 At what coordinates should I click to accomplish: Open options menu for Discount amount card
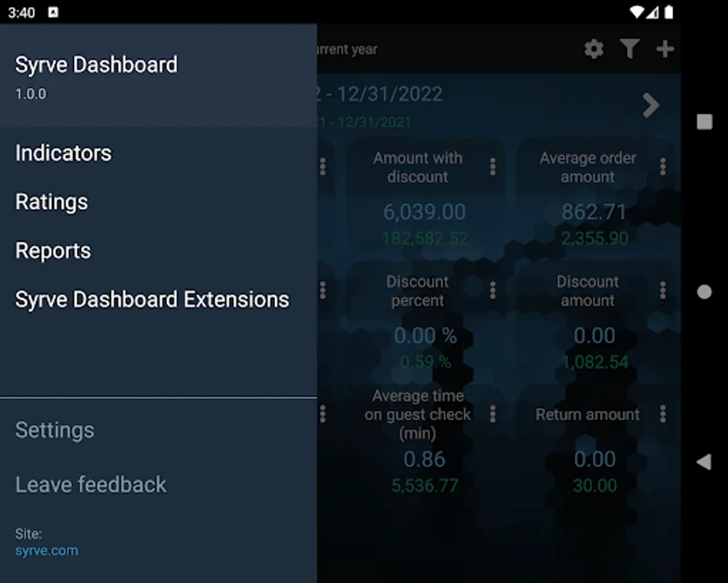click(x=663, y=291)
